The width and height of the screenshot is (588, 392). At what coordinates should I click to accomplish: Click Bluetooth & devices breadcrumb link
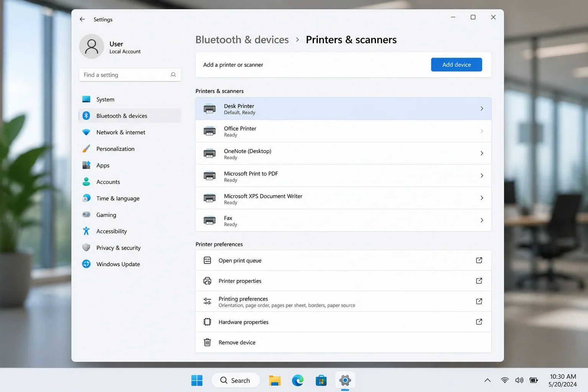click(x=242, y=40)
